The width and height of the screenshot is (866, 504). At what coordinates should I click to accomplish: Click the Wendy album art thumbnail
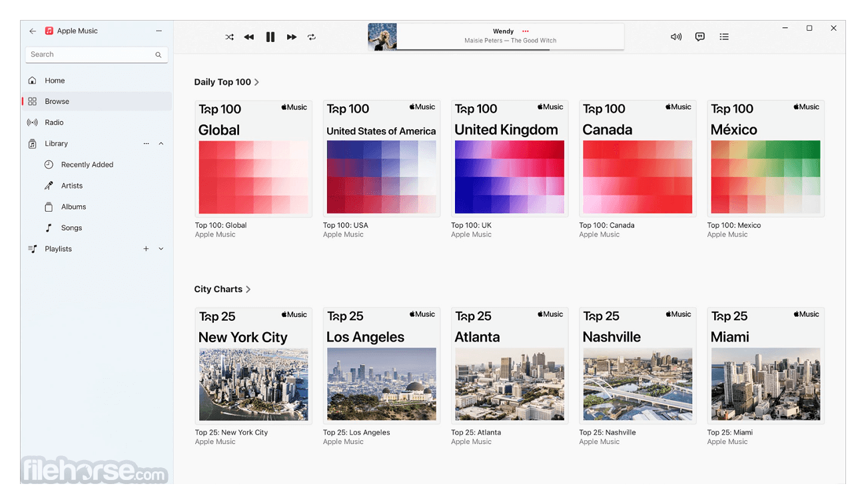click(382, 37)
